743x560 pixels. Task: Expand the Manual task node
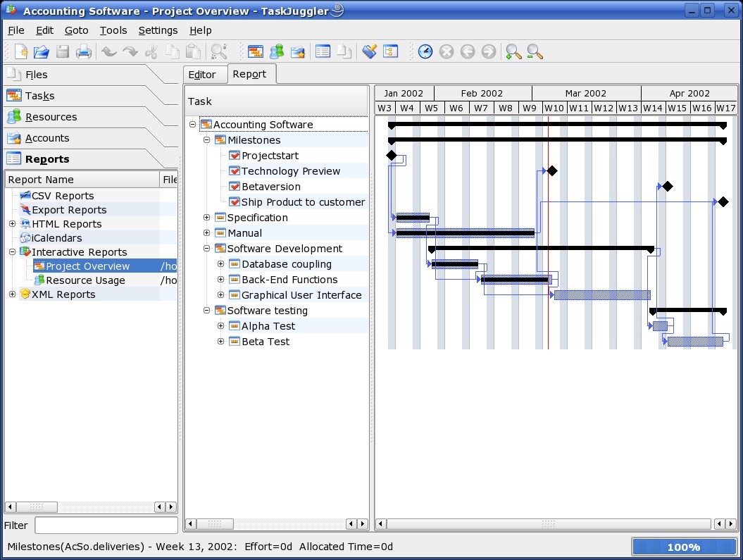206,232
